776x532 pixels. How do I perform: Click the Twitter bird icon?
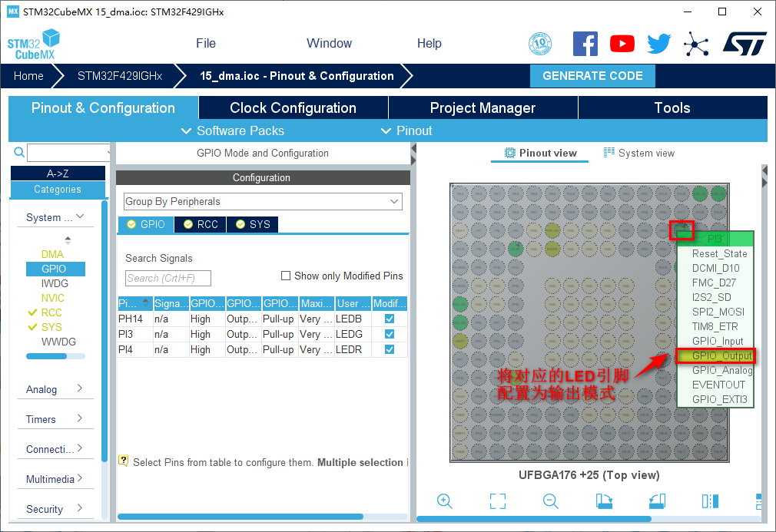tap(658, 44)
